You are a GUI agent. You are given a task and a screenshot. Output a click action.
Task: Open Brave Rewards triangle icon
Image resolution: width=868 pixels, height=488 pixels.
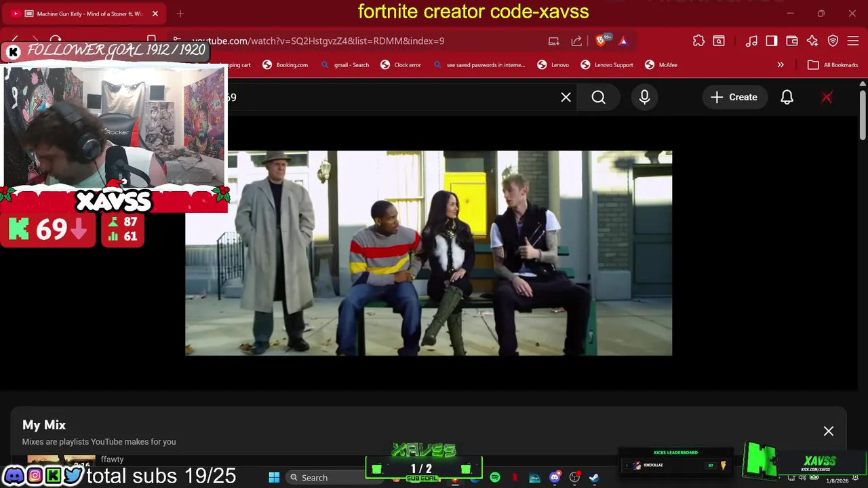click(623, 41)
